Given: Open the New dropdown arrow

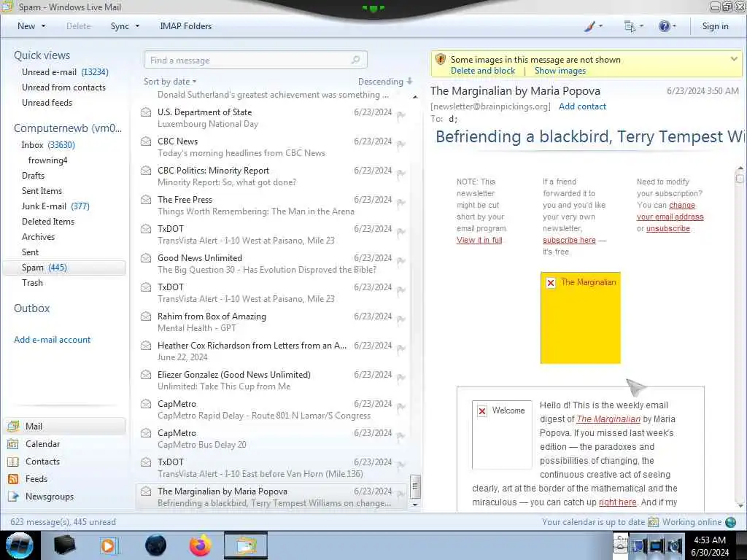Looking at the screenshot, I should point(43,26).
